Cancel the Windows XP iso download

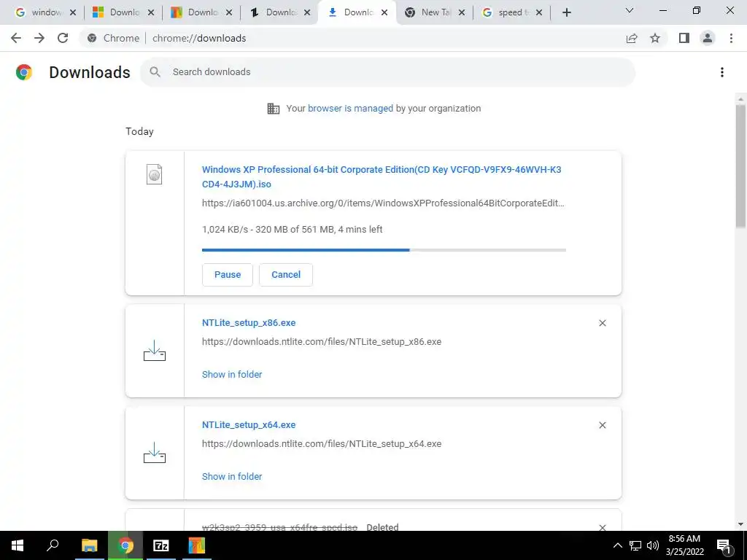point(286,275)
